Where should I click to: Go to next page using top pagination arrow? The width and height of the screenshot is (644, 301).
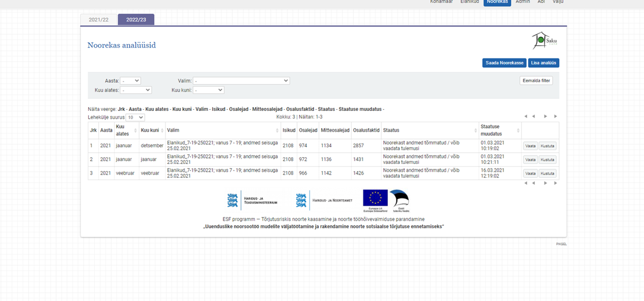545,117
